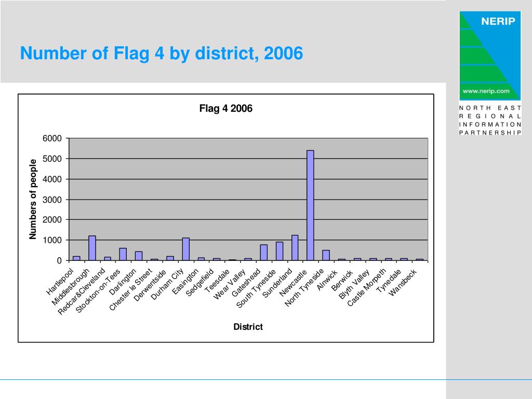Select the Gateshead bar
Image resolution: width=532 pixels, height=399 pixels.
point(263,252)
